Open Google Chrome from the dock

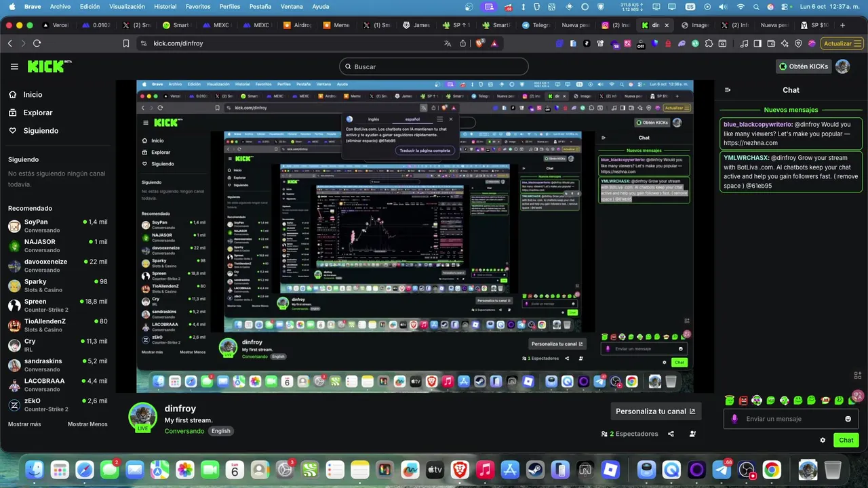click(772, 469)
